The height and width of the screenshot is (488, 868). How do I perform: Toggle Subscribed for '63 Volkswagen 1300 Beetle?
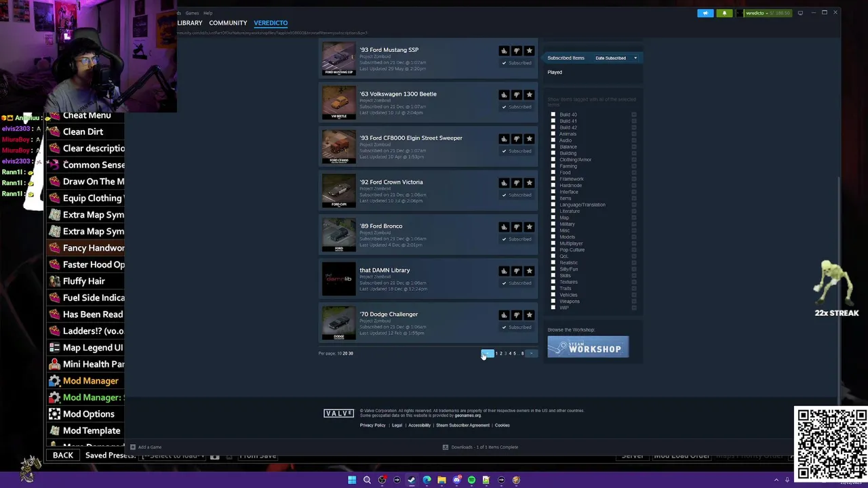point(517,107)
